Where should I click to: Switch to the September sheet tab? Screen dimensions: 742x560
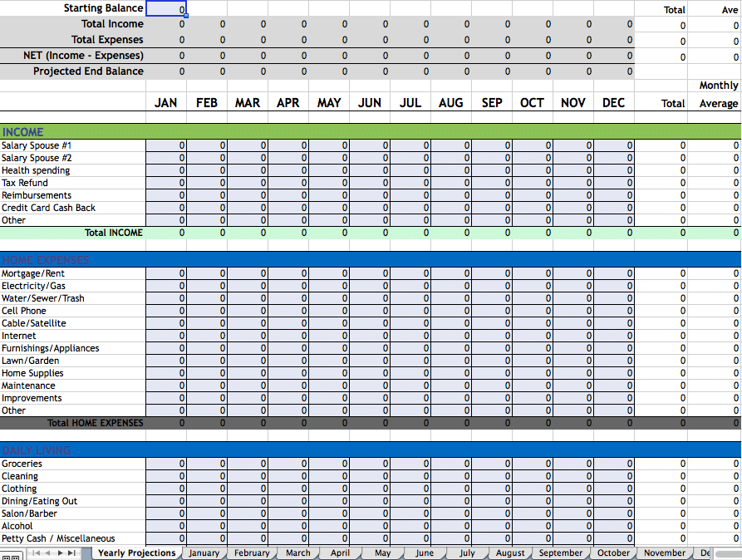click(x=561, y=553)
